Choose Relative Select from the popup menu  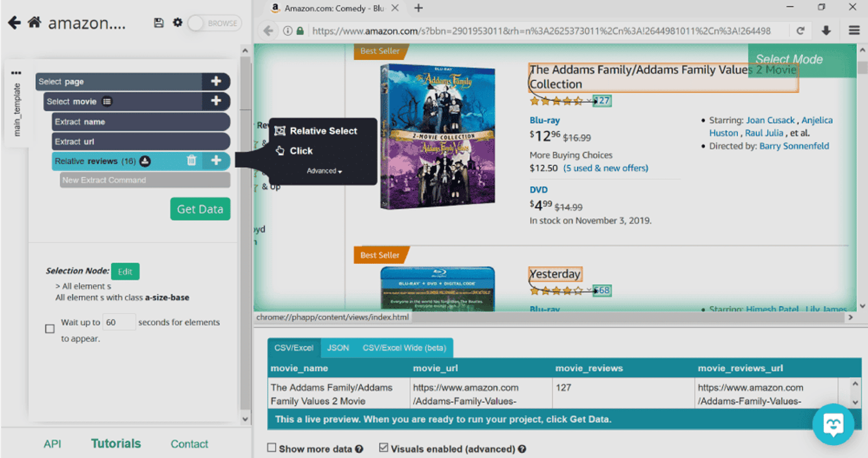tap(317, 131)
